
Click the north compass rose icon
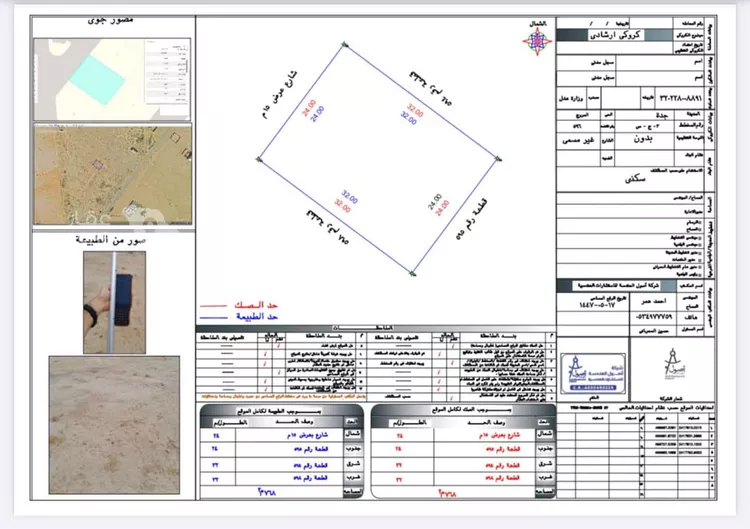coord(537,42)
